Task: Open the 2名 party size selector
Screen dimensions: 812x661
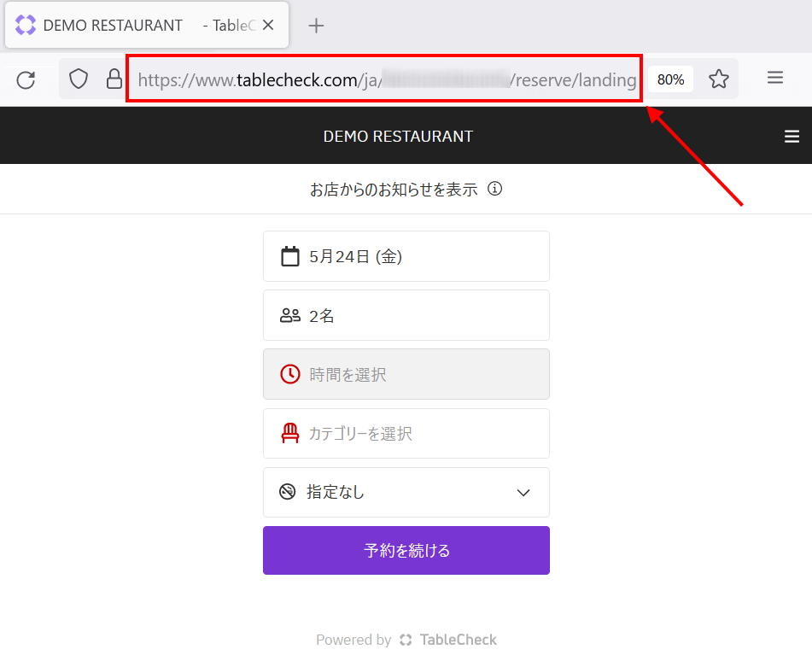Action: pos(406,316)
